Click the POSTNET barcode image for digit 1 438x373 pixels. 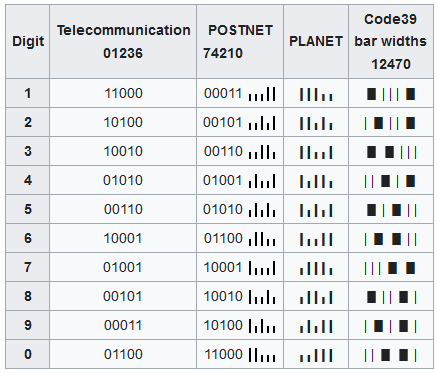point(262,94)
